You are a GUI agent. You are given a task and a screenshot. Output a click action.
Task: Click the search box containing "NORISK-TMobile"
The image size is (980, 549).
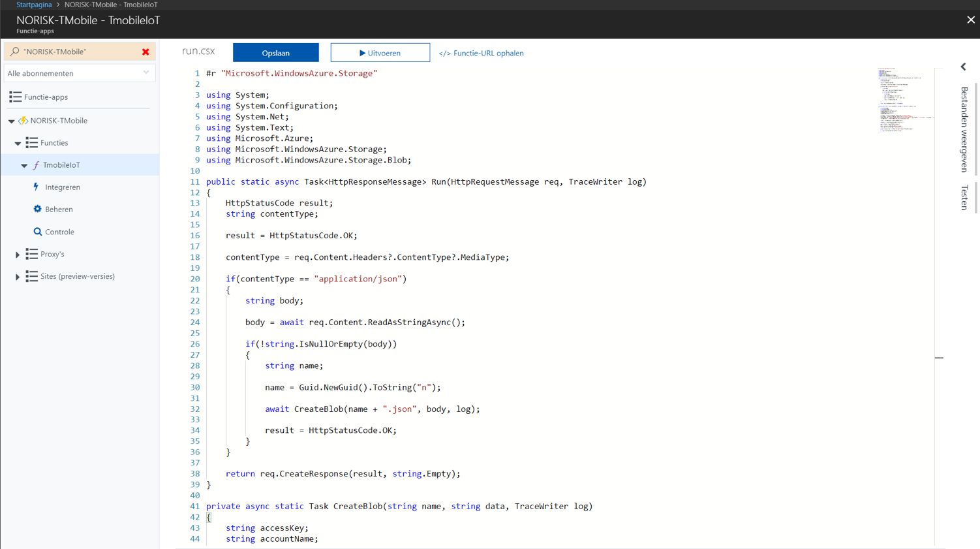pos(78,52)
